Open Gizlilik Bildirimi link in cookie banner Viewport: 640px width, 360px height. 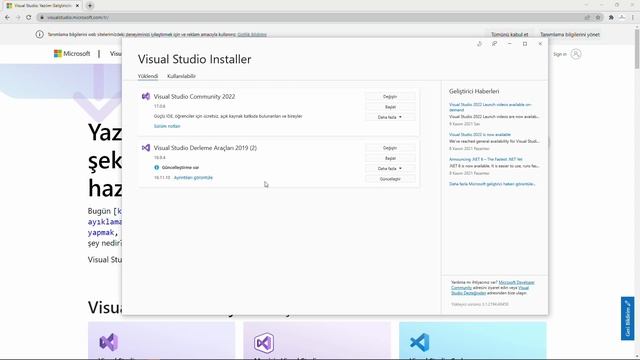coord(252,35)
